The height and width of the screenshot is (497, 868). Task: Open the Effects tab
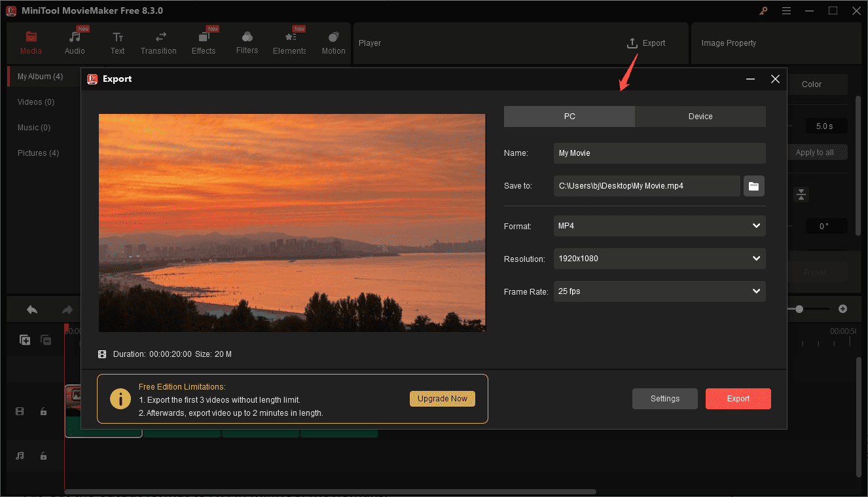204,43
